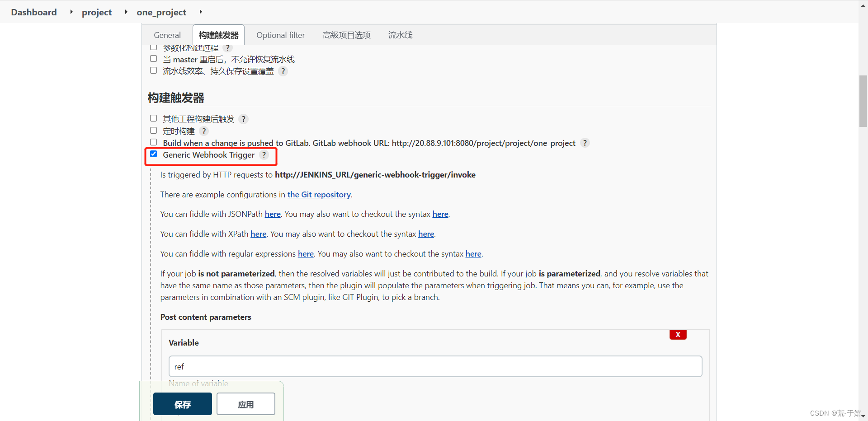Check the 定时构建 option
This screenshot has height=421, width=868.
click(153, 130)
